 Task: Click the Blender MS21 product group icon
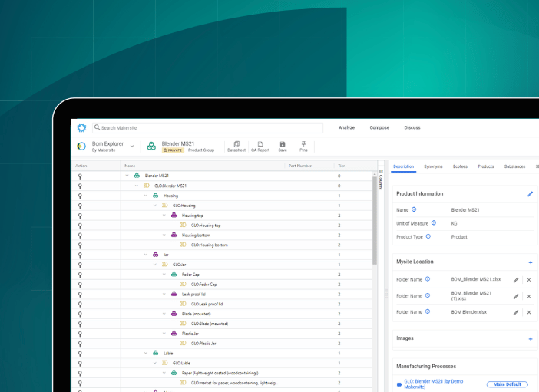pos(151,147)
